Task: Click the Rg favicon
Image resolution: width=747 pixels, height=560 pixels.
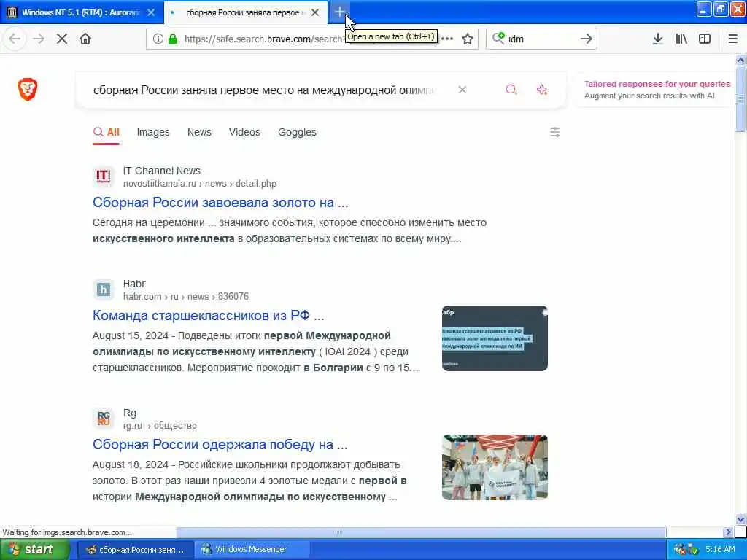Action: click(104, 419)
